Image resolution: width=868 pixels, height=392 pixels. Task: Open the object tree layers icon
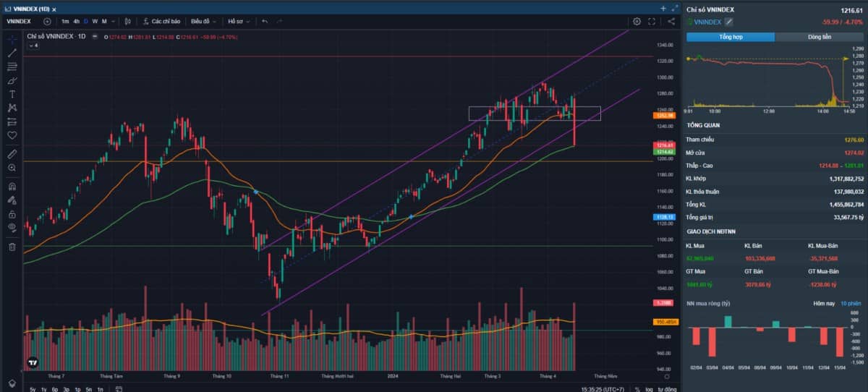point(12,383)
